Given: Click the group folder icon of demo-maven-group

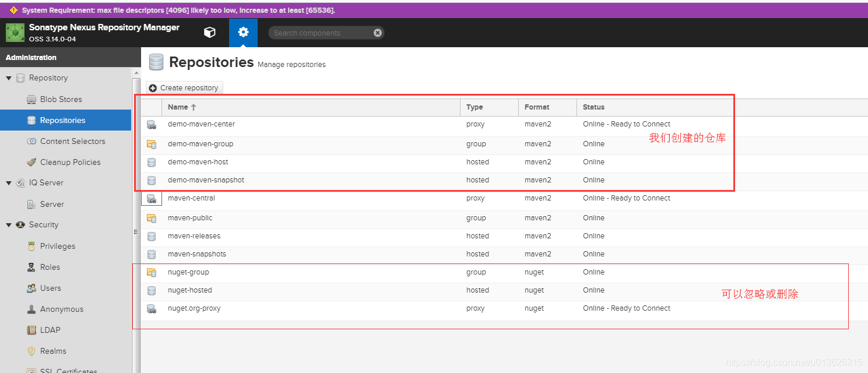Looking at the screenshot, I should coord(152,144).
